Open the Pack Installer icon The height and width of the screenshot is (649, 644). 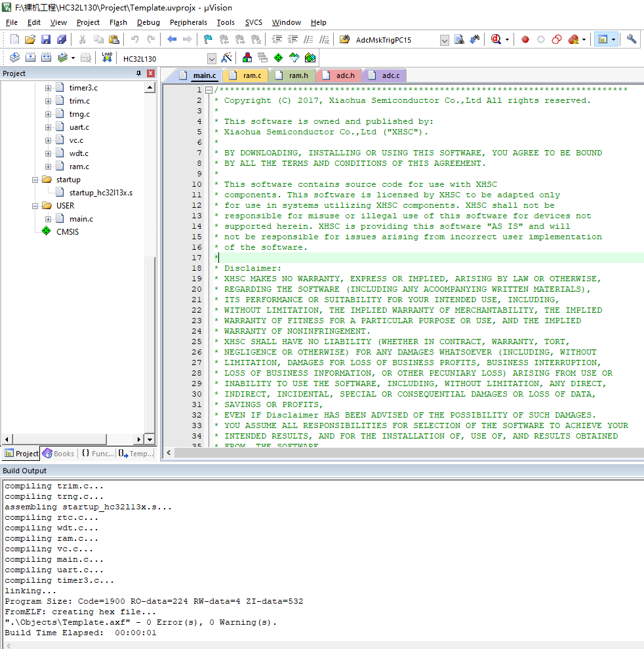[x=310, y=58]
